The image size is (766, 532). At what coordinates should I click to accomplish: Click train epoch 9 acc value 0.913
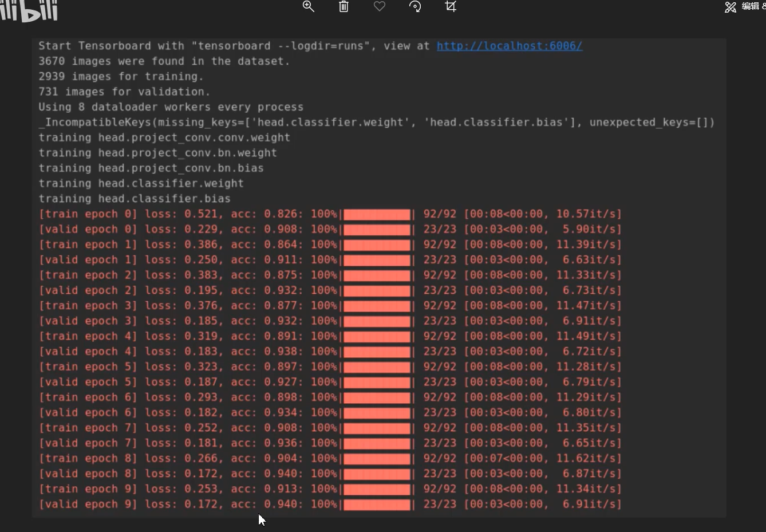coord(281,489)
